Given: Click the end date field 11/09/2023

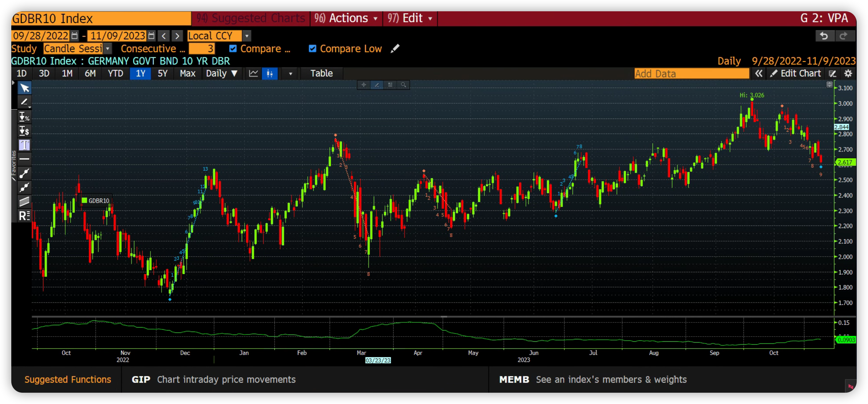Looking at the screenshot, I should (117, 36).
